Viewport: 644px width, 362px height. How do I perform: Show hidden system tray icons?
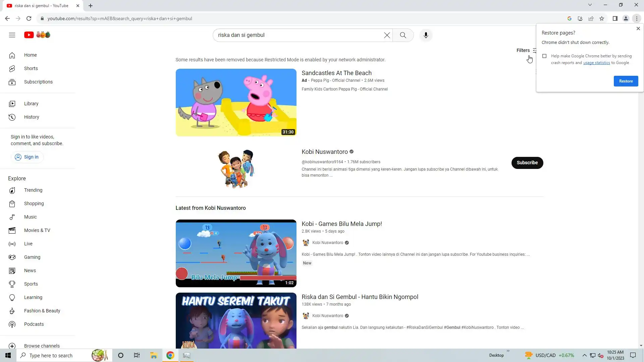pyautogui.click(x=584, y=355)
